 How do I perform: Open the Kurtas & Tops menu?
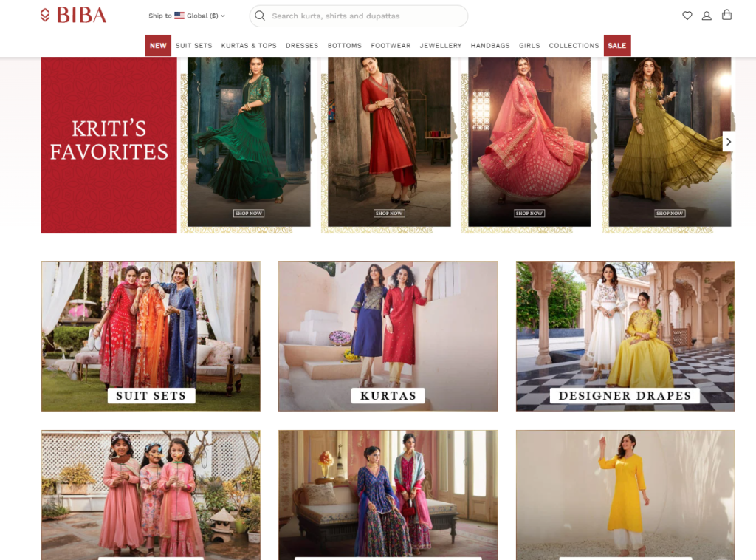(x=249, y=46)
